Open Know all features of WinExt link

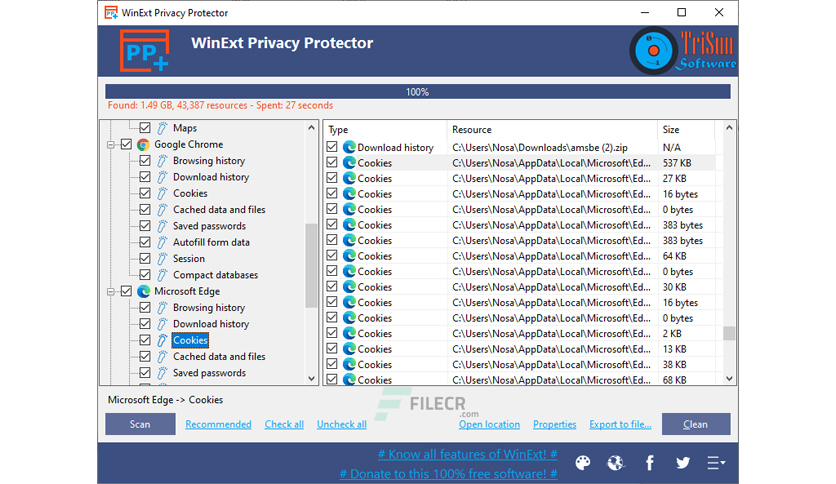(x=468, y=454)
